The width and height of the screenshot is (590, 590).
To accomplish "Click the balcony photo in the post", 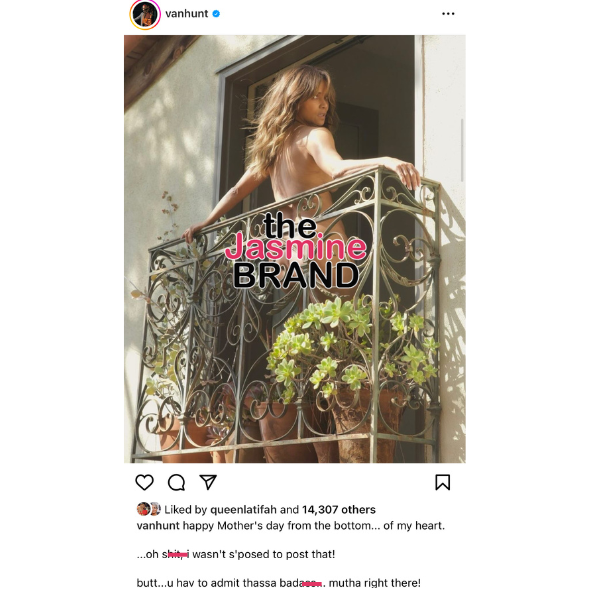I will pos(295,249).
